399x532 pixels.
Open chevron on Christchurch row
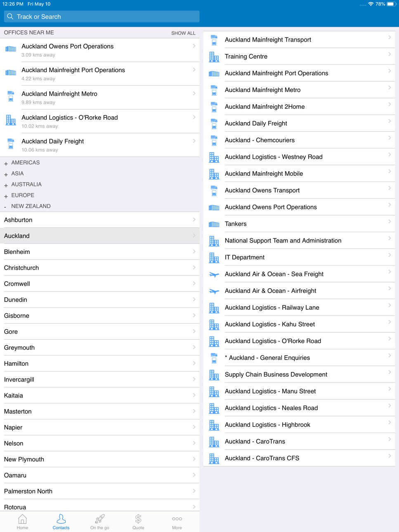[x=194, y=268]
